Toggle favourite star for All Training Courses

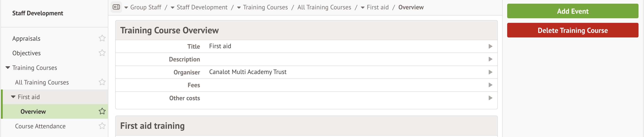click(x=102, y=82)
